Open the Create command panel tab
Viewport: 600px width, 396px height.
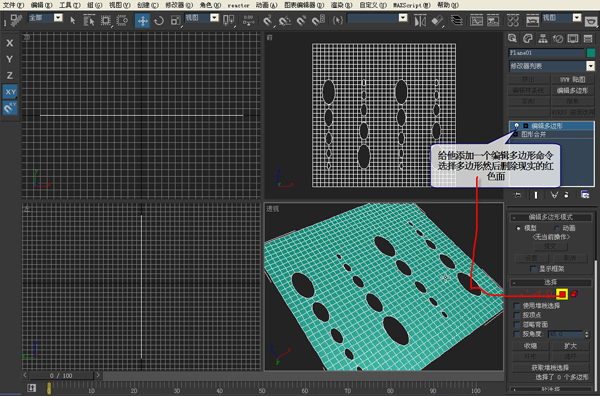point(512,38)
